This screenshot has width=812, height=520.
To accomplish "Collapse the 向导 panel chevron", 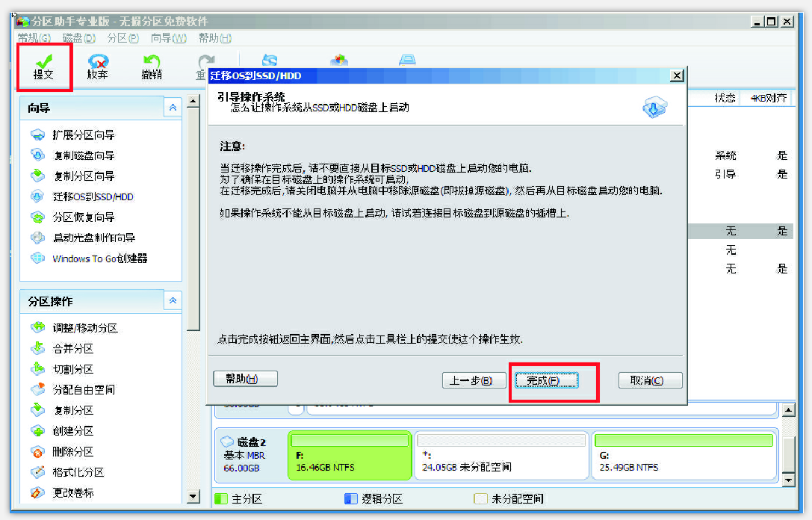I will pos(173,108).
